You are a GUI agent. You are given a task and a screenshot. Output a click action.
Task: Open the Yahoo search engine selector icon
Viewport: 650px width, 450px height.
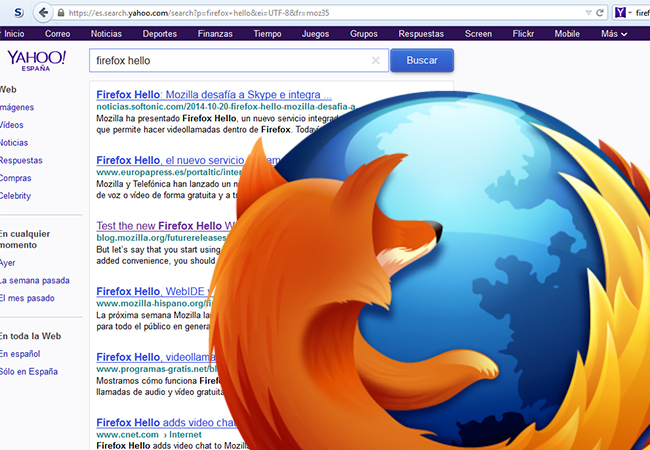tap(620, 13)
